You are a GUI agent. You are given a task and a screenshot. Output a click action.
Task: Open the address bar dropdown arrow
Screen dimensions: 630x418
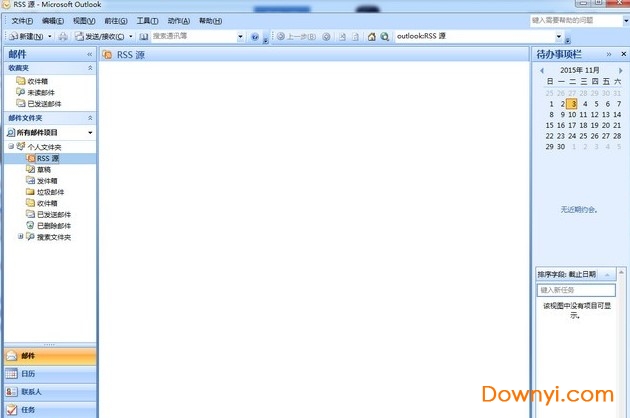(559, 37)
